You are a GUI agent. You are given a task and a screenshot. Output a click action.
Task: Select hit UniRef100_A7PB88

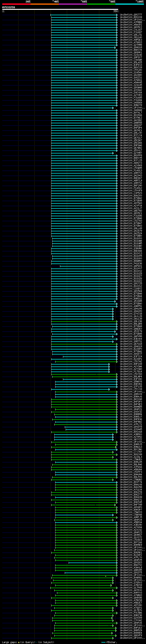click(131, 22)
